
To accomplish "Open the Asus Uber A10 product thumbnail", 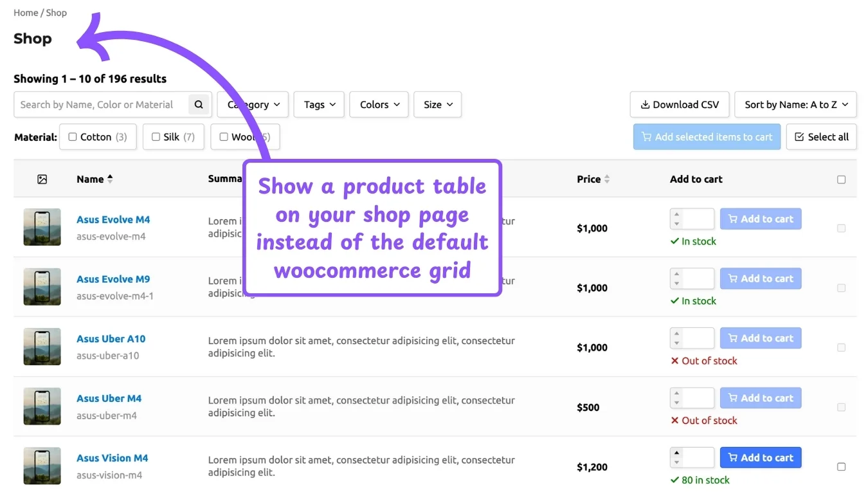I will pyautogui.click(x=42, y=347).
